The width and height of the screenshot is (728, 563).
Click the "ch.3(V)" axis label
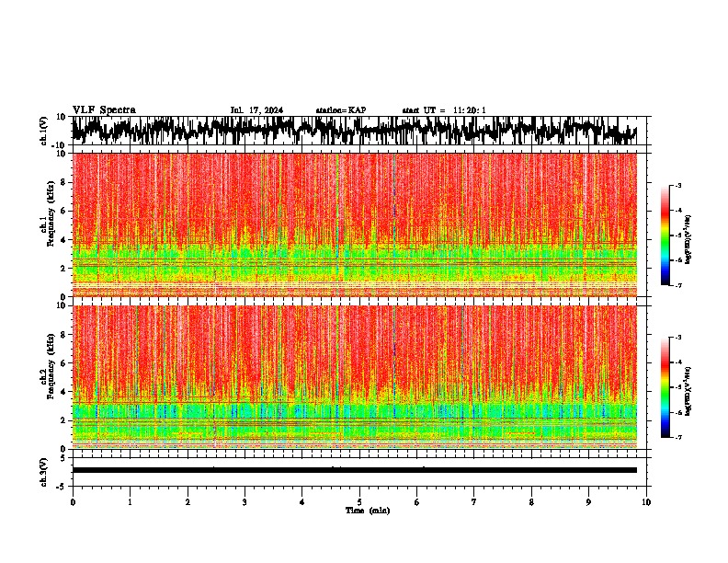click(44, 472)
